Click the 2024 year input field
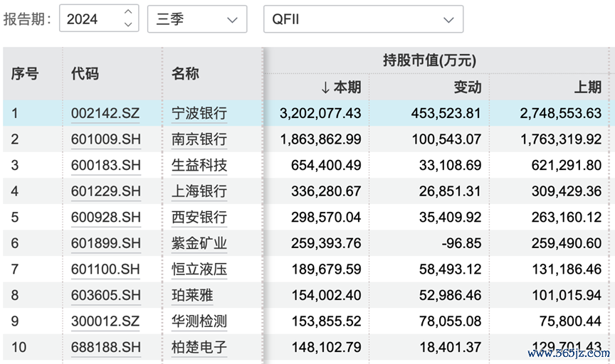 tap(99, 18)
